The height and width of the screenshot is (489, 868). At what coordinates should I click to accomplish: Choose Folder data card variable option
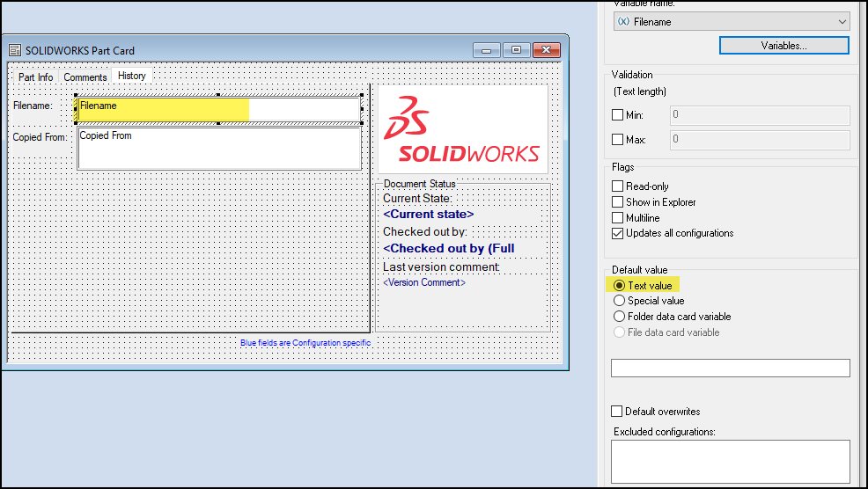point(619,317)
